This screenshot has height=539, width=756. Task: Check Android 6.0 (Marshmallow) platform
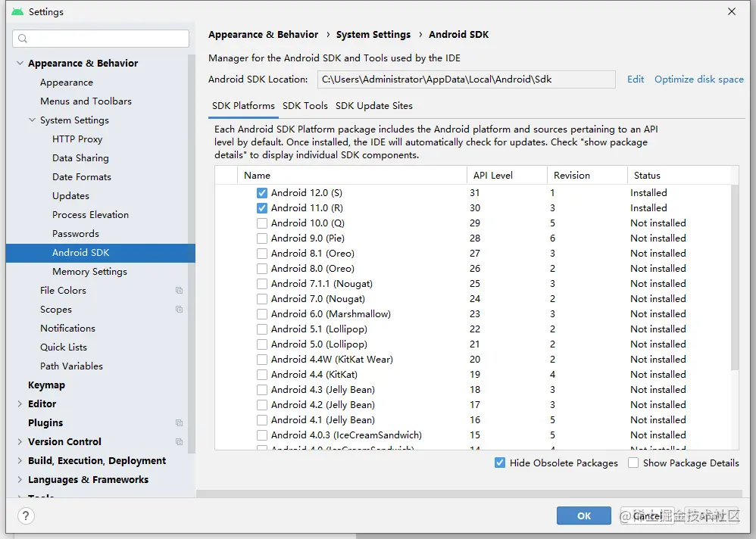(262, 314)
